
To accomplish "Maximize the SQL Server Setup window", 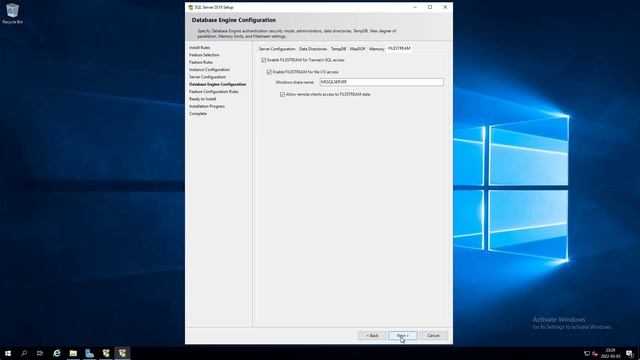I will pyautogui.click(x=430, y=7).
